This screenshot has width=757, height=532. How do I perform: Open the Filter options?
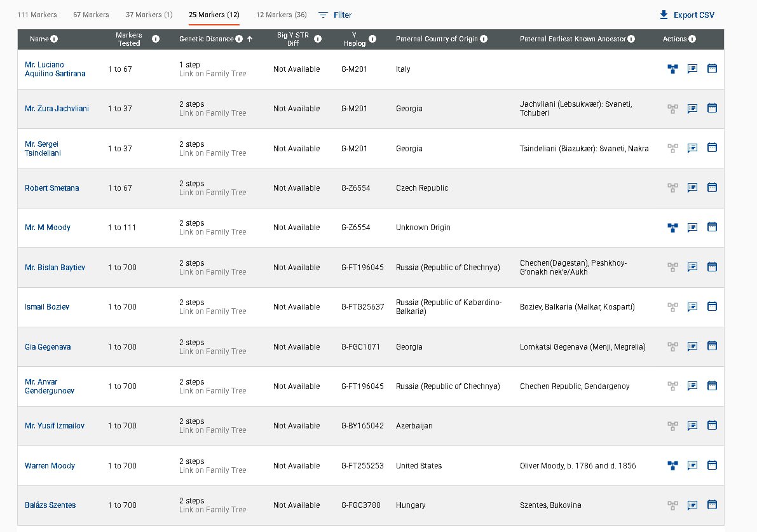(x=335, y=15)
